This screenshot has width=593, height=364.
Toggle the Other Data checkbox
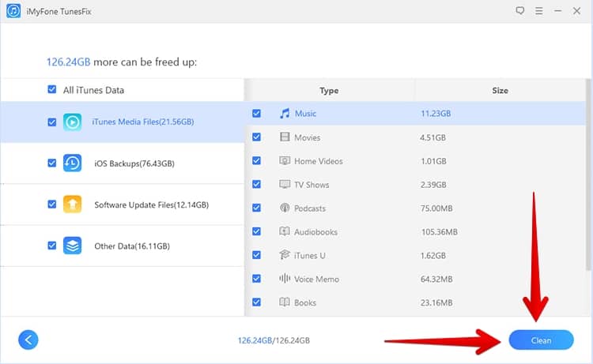pos(52,246)
